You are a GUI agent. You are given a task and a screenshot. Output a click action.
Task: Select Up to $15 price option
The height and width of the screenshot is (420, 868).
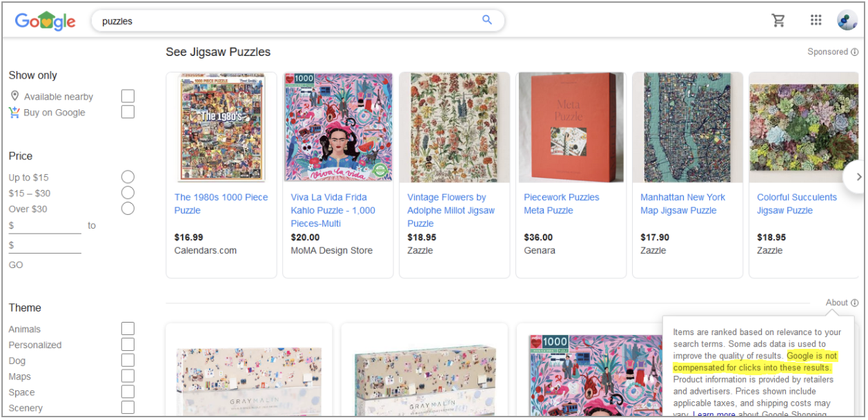pos(128,177)
